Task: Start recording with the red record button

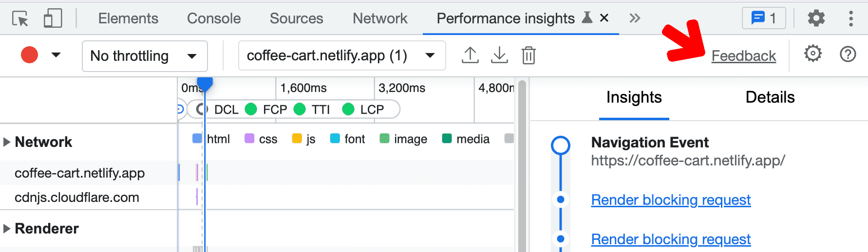Action: pos(29,55)
